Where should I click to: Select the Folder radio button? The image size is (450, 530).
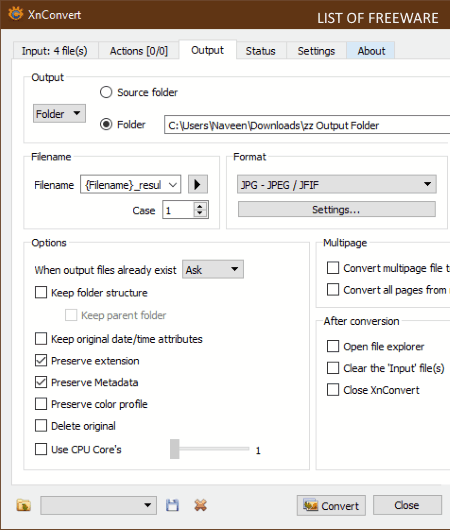106,124
